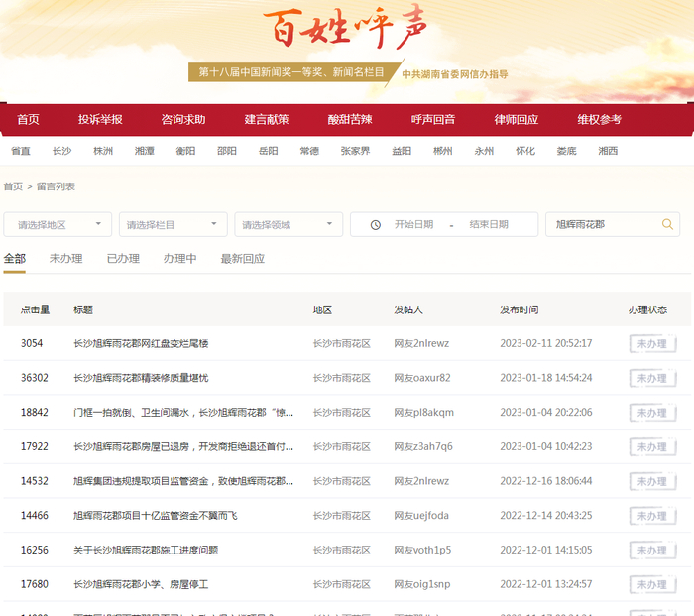
Task: Click the click count 16256
Action: pos(35,550)
